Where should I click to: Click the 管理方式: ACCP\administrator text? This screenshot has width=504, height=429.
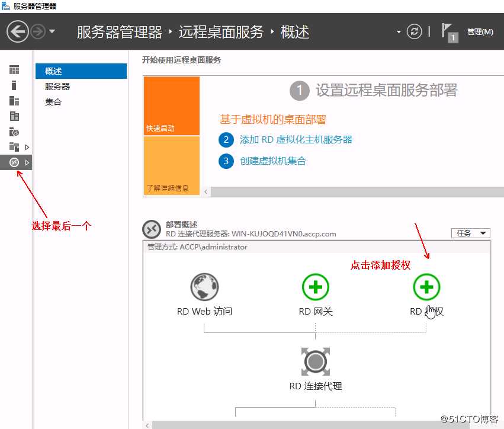tap(197, 247)
